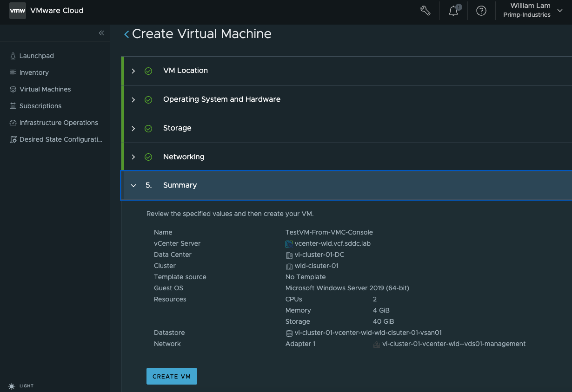Screen dimensions: 572x392
Task: Collapse the sidebar with the double chevron
Action: 101,33
